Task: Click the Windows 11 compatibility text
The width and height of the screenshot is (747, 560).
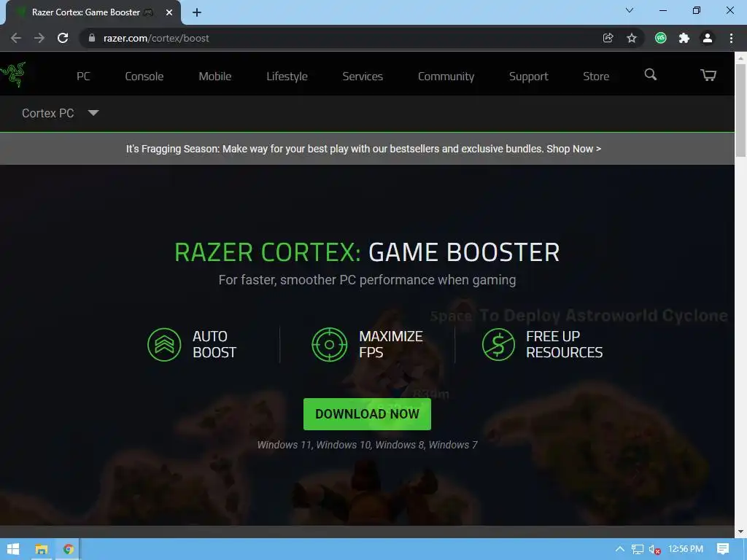Action: 368,445
